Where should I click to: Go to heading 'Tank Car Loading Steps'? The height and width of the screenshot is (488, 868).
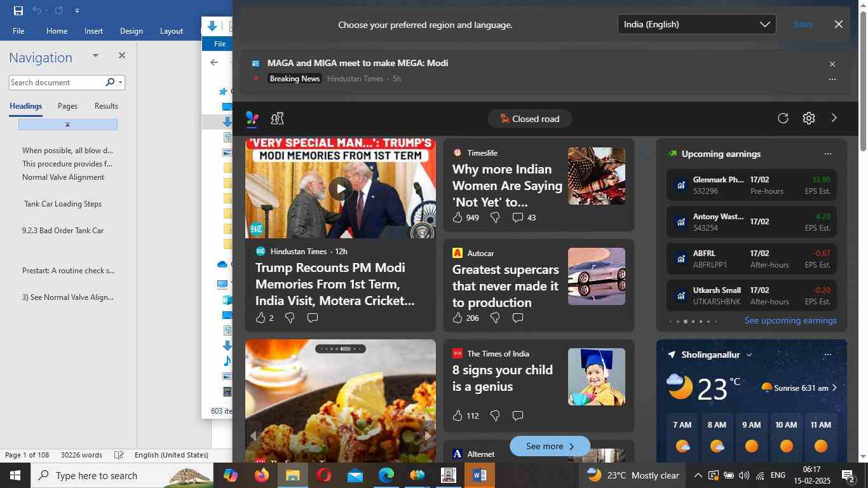[63, 204]
